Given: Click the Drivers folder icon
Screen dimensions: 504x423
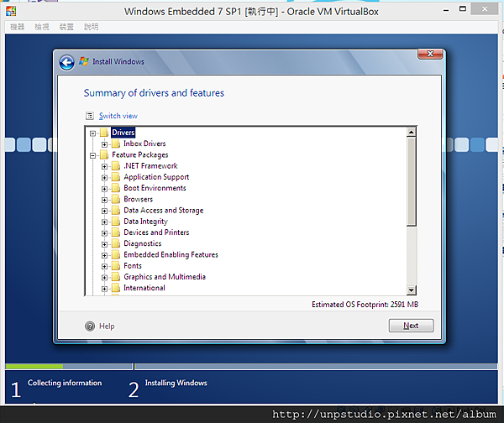Looking at the screenshot, I should (104, 133).
